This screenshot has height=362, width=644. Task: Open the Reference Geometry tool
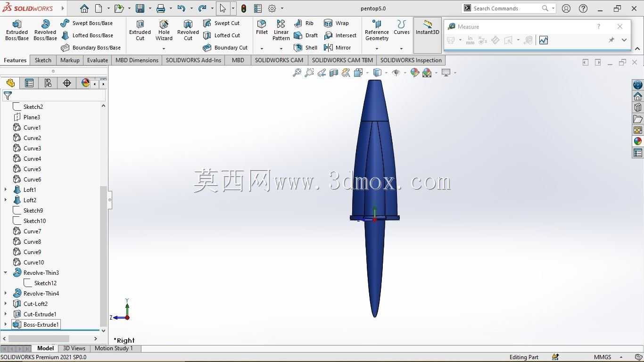(377, 30)
